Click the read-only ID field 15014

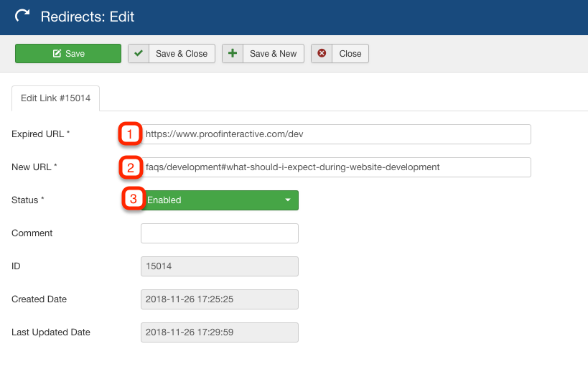pos(220,266)
